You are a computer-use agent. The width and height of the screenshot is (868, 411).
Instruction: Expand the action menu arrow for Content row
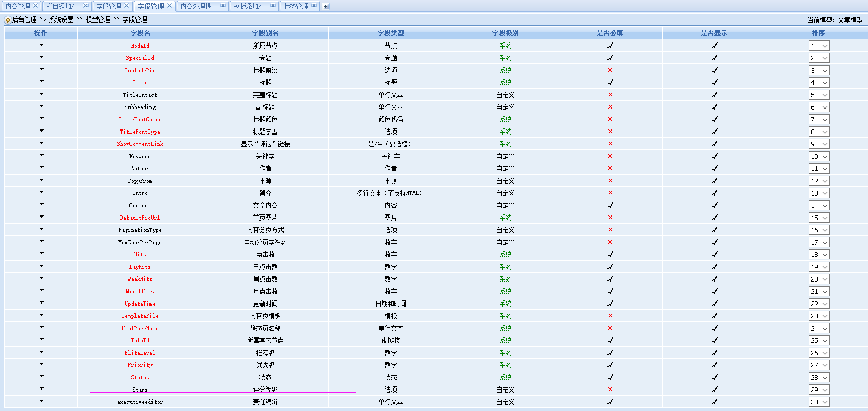pos(41,205)
